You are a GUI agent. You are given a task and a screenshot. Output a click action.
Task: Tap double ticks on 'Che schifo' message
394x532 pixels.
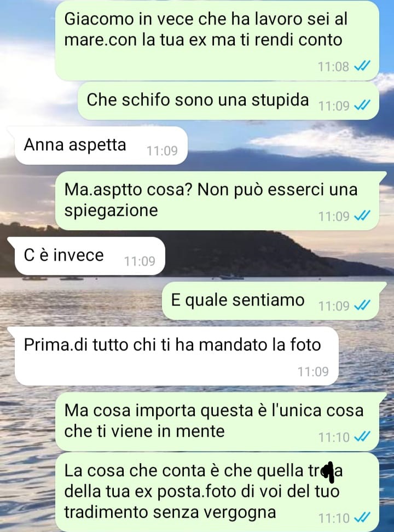(362, 106)
